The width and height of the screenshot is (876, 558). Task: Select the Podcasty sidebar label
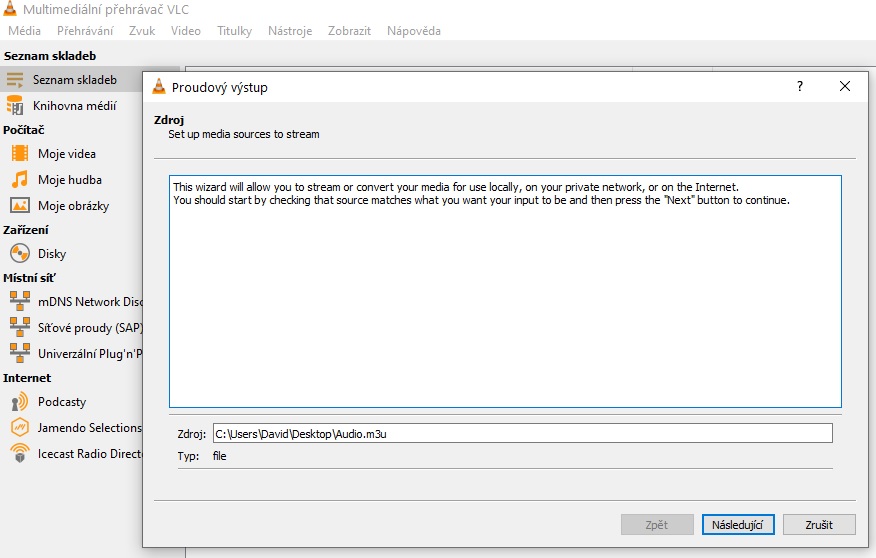[x=62, y=402]
